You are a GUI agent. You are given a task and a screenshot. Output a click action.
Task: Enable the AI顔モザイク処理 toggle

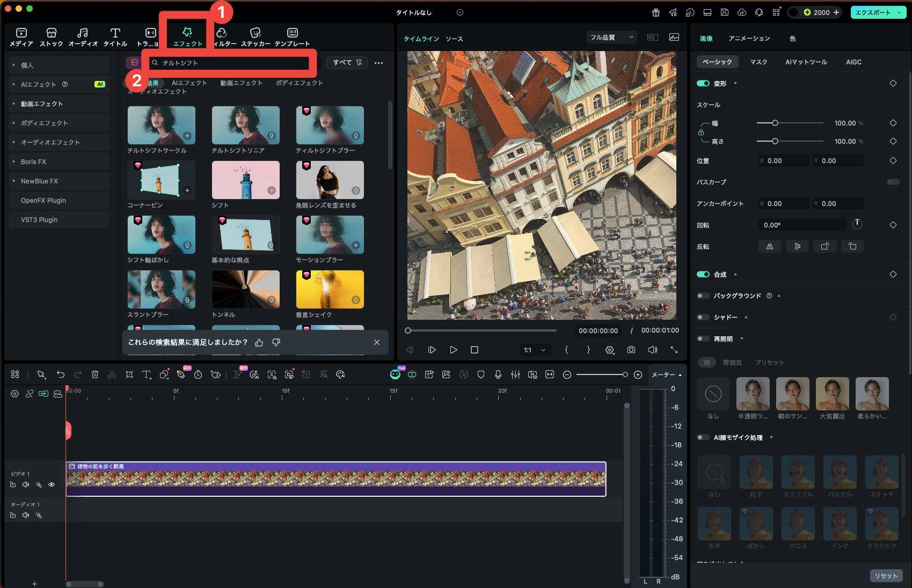click(703, 437)
